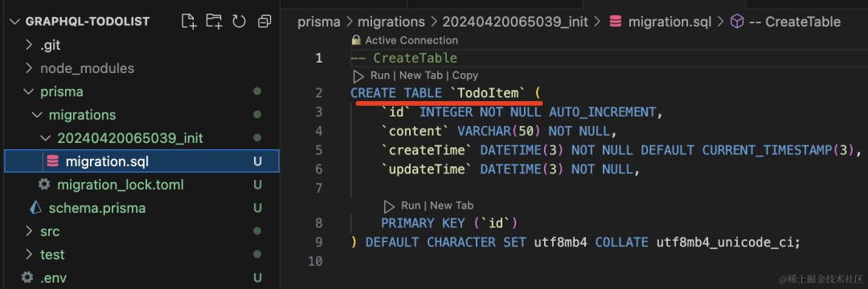
Task: Select the migrations segment in the breadcrumb
Action: pyautogui.click(x=391, y=22)
